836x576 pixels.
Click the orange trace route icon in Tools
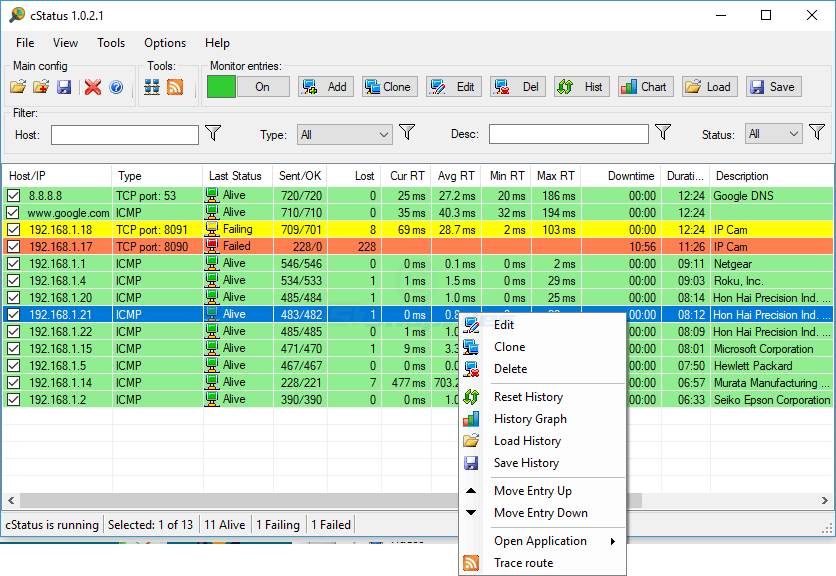pyautogui.click(x=175, y=87)
